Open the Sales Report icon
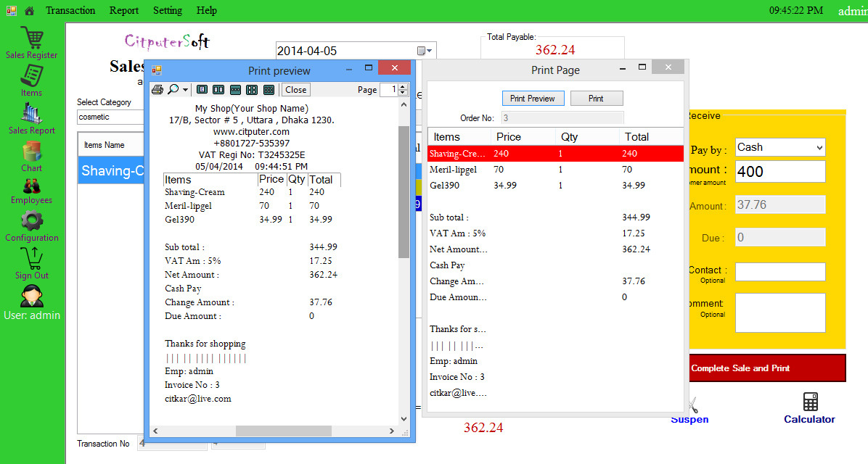This screenshot has width=868, height=464. click(x=30, y=115)
